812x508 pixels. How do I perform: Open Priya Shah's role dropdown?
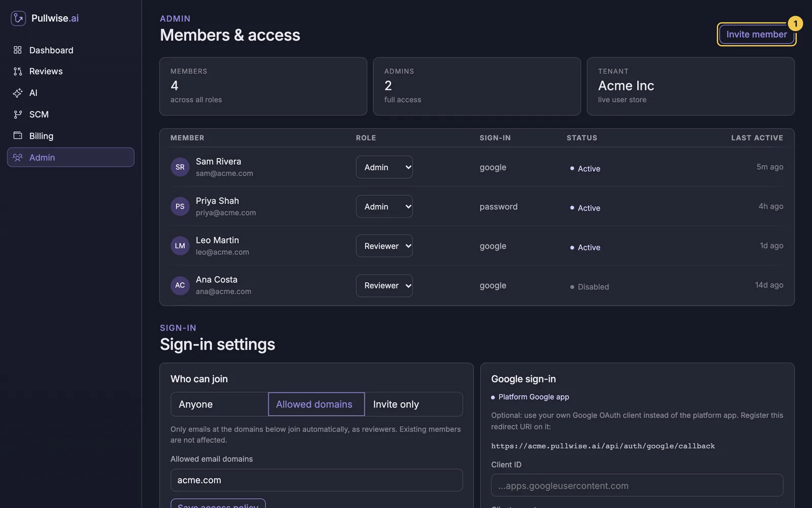coord(384,207)
